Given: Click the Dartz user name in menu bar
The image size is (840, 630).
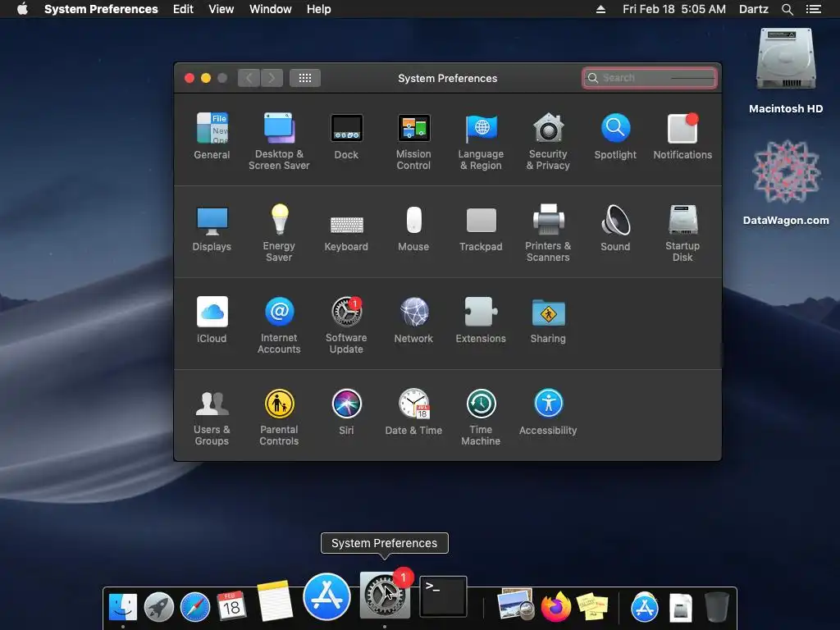Looking at the screenshot, I should pyautogui.click(x=753, y=9).
